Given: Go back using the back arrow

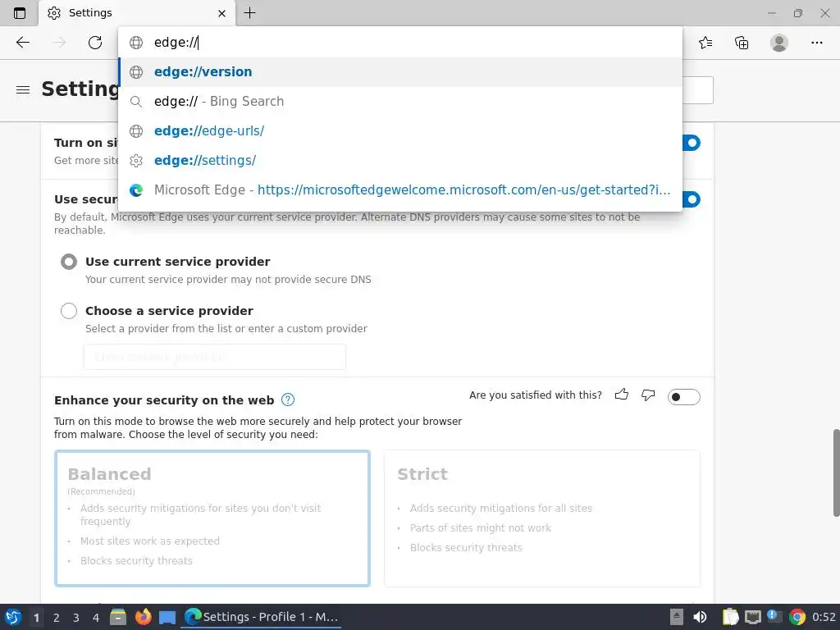Looking at the screenshot, I should tap(22, 43).
